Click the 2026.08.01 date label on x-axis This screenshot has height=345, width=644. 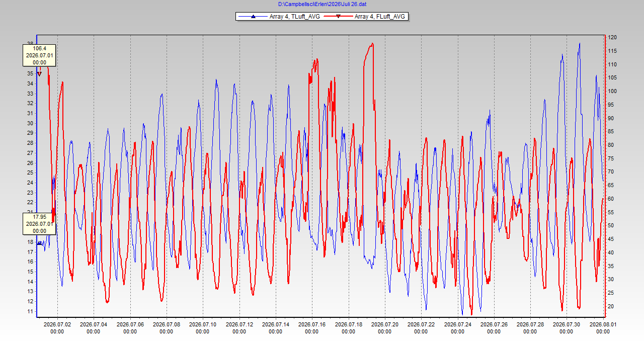point(603,328)
